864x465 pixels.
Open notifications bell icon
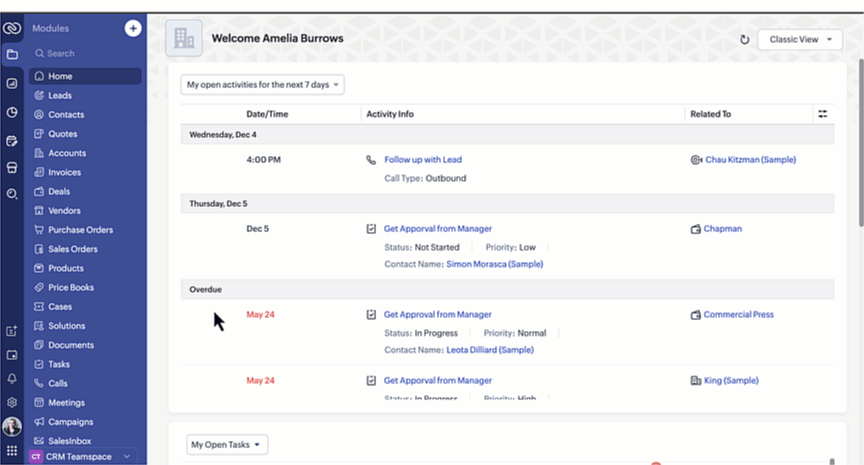pos(12,379)
